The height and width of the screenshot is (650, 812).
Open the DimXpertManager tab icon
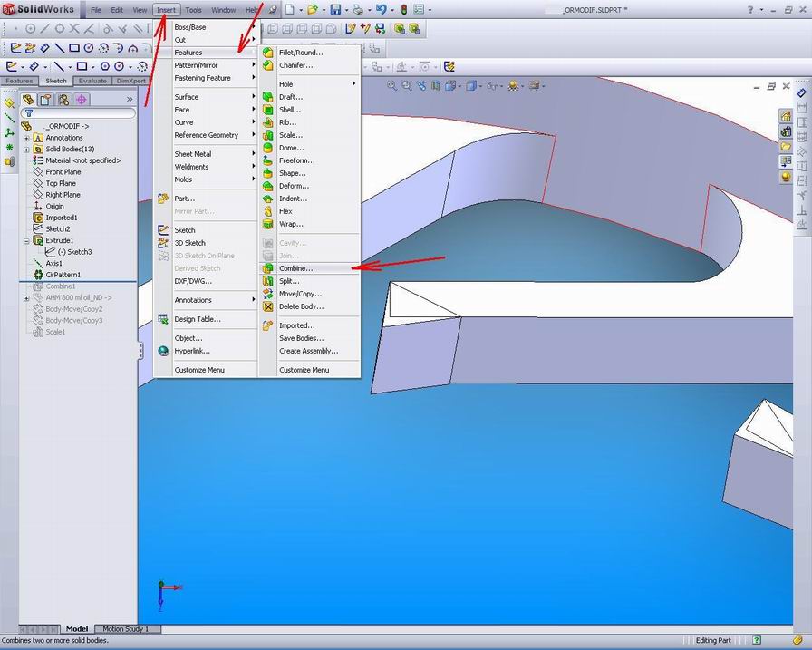click(x=82, y=100)
